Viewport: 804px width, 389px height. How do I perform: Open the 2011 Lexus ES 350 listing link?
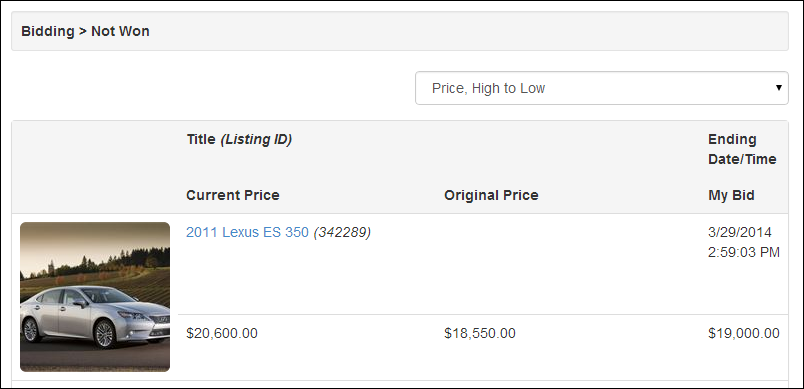(x=247, y=232)
